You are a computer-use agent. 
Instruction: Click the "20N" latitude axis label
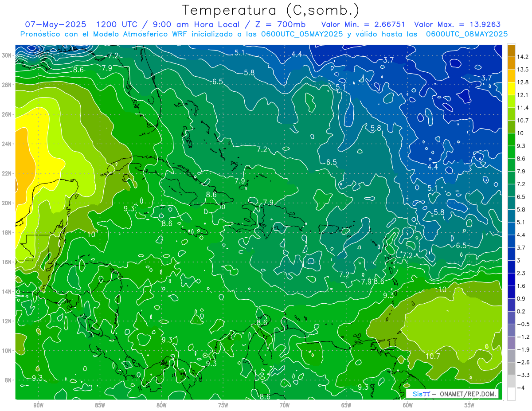point(7,203)
